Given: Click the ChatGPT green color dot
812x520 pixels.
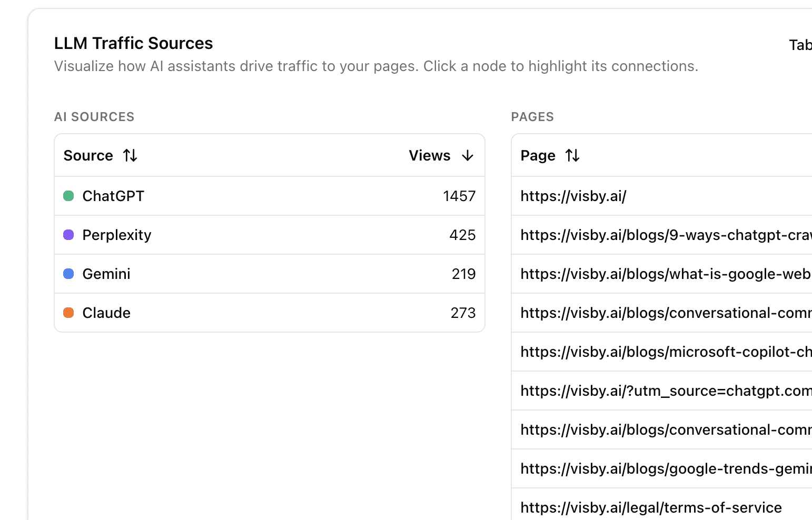Looking at the screenshot, I should click(68, 196).
